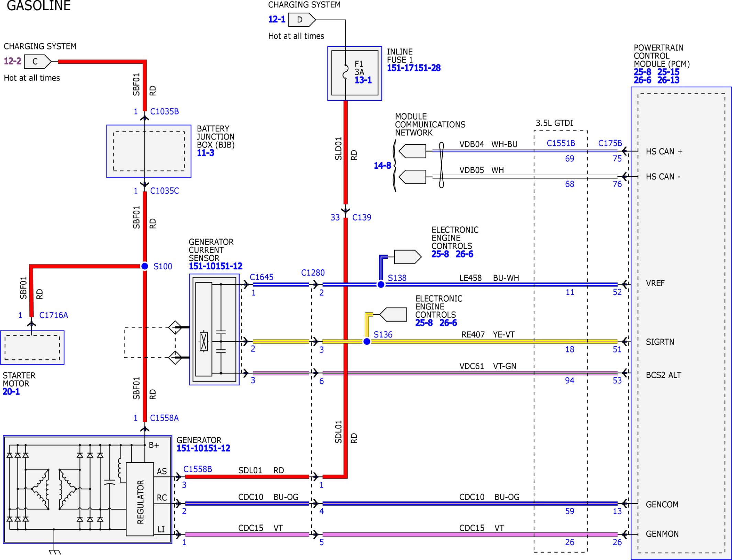Open the 20-1 Starter Motor link
732x560 pixels.
tap(11, 391)
